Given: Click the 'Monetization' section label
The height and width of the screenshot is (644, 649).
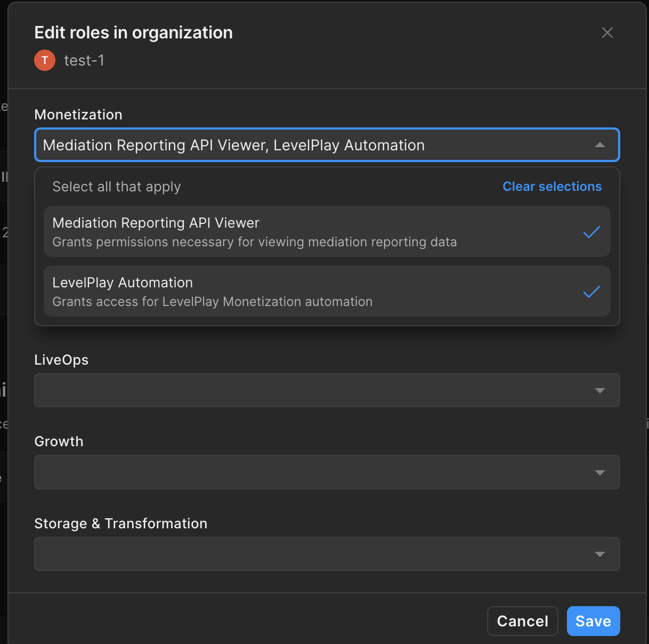Looking at the screenshot, I should [78, 115].
